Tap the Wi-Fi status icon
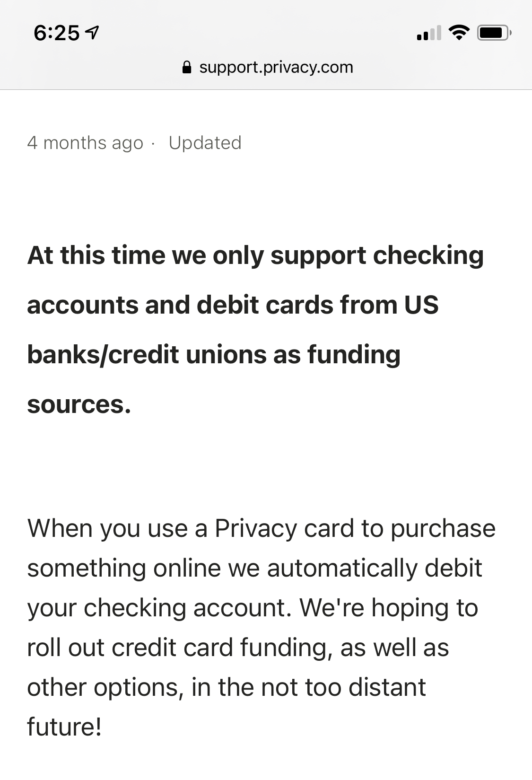 click(x=459, y=33)
